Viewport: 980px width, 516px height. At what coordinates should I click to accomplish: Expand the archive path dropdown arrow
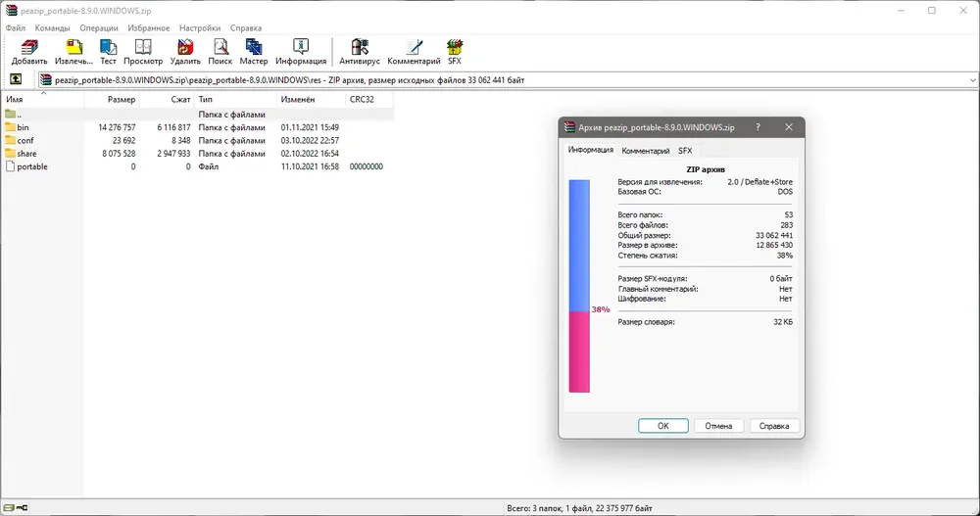pos(970,79)
